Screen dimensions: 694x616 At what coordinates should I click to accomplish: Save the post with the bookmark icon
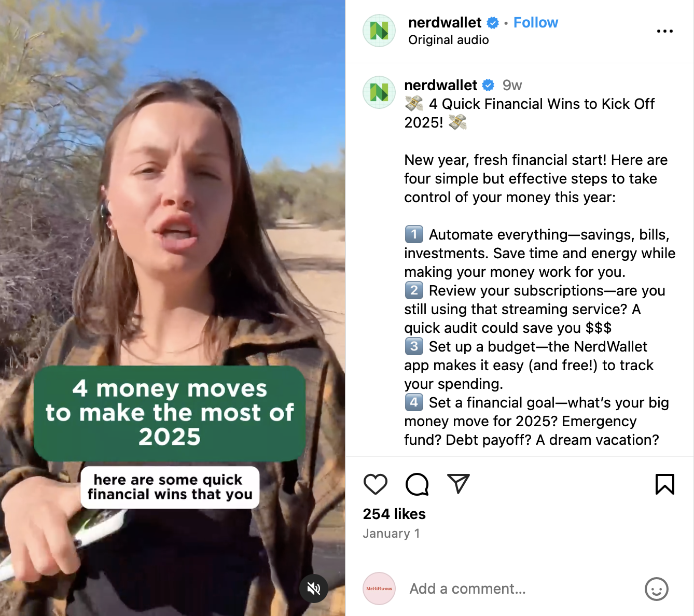[665, 484]
